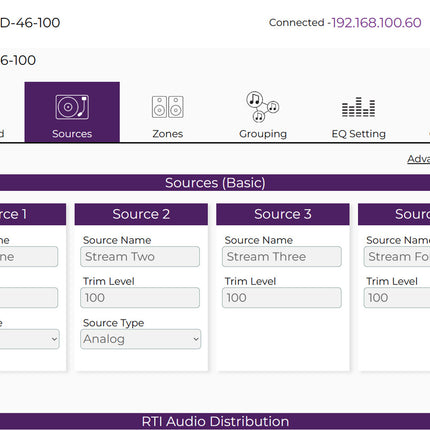Open the EQ Setting bars icon
The image size is (430, 430).
click(358, 107)
